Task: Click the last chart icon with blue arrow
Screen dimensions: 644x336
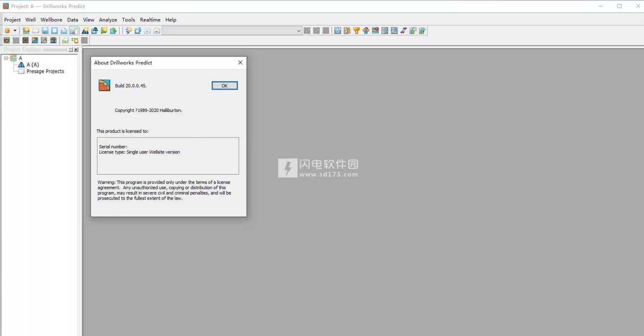Action: point(423,31)
